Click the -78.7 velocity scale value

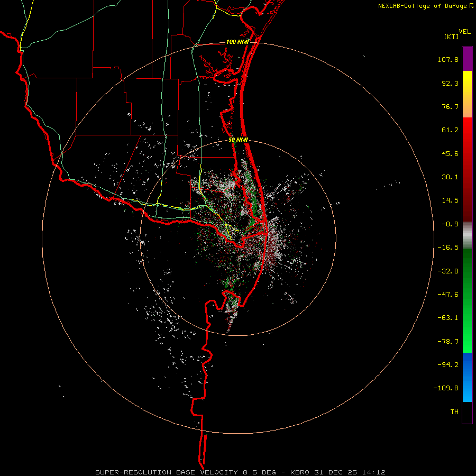(448, 342)
